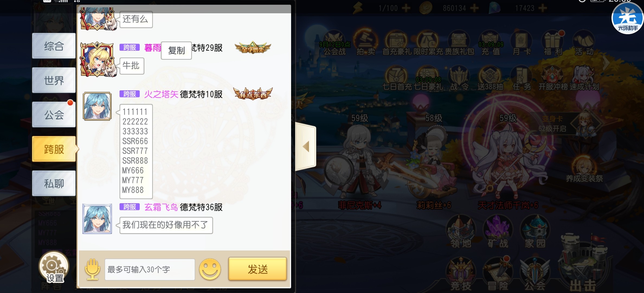This screenshot has width=644, height=293.
Task: Select the 综合 chat tab
Action: tap(54, 46)
